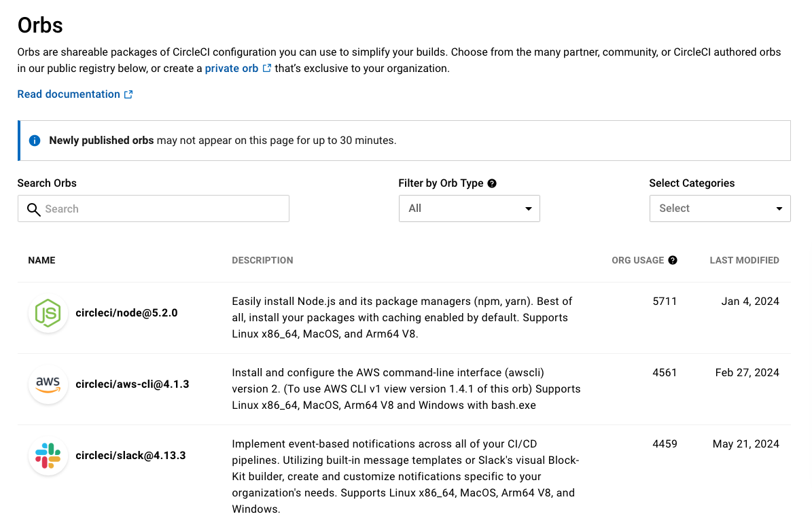Viewport: 812px width, 527px height.
Task: Focus the Search Orbs input field
Action: coord(163,209)
